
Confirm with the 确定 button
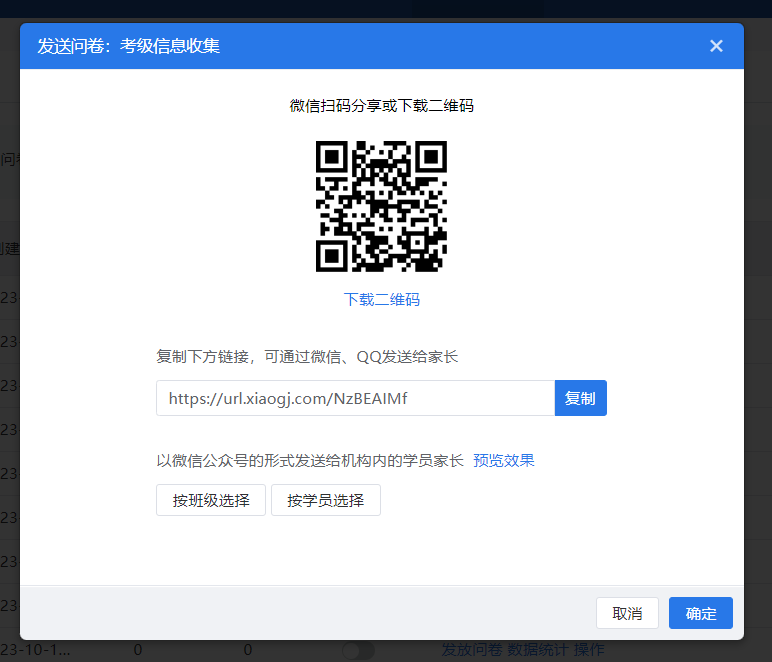tap(701, 613)
